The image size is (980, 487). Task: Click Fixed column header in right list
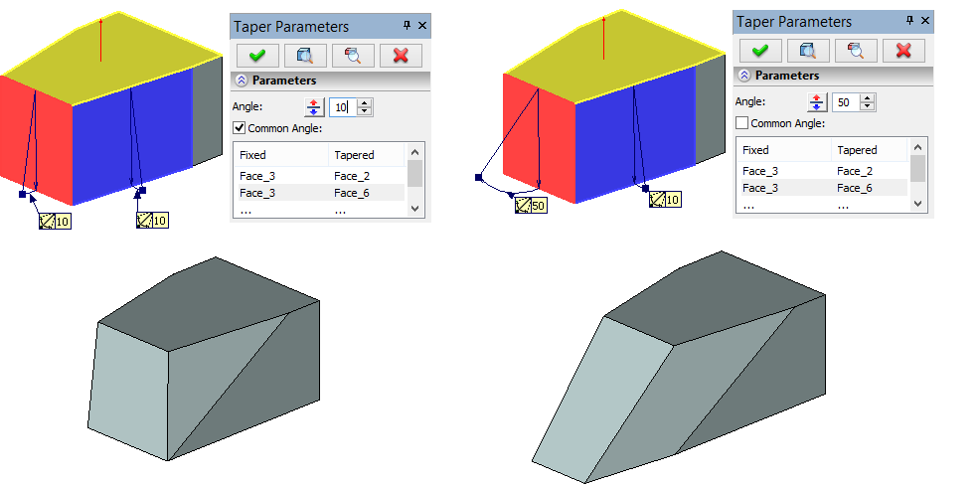[755, 150]
